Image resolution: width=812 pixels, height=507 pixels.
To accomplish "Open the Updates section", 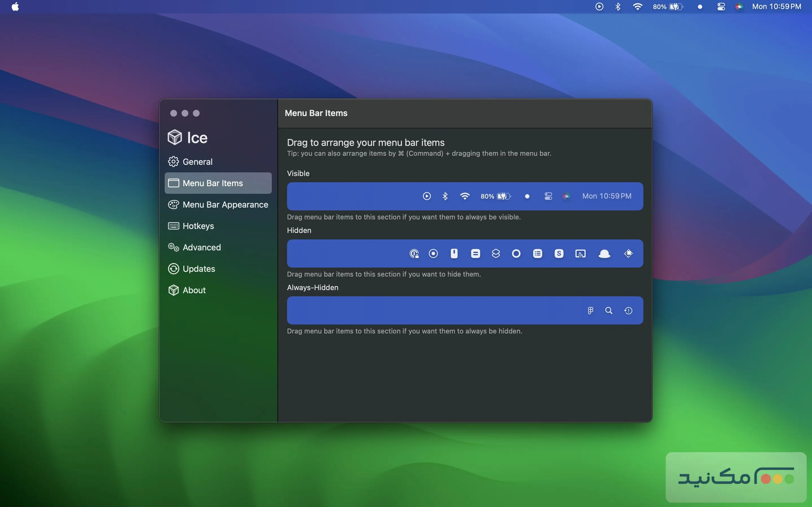I will point(199,269).
